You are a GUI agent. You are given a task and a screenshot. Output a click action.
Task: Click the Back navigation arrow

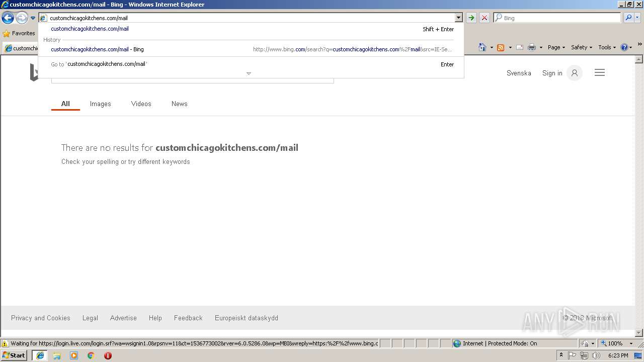point(8,18)
